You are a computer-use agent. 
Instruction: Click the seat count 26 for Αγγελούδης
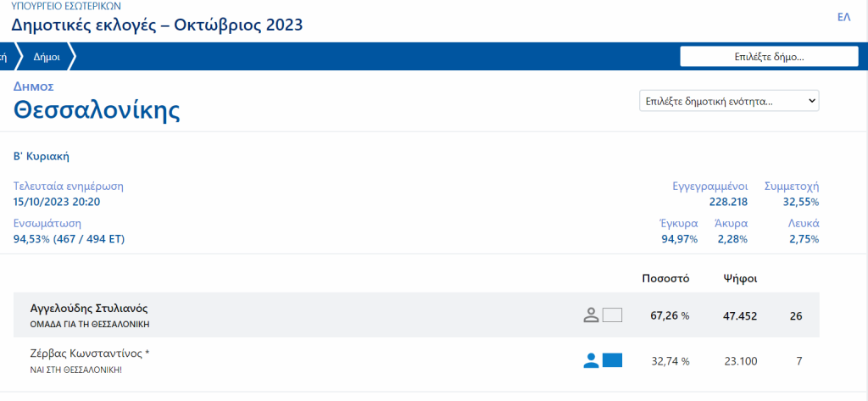(x=796, y=316)
